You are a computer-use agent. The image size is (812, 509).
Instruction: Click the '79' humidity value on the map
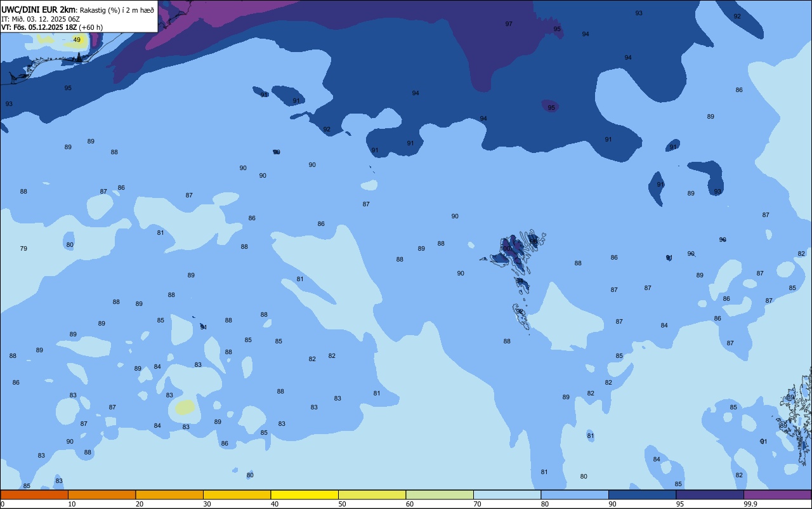point(23,248)
